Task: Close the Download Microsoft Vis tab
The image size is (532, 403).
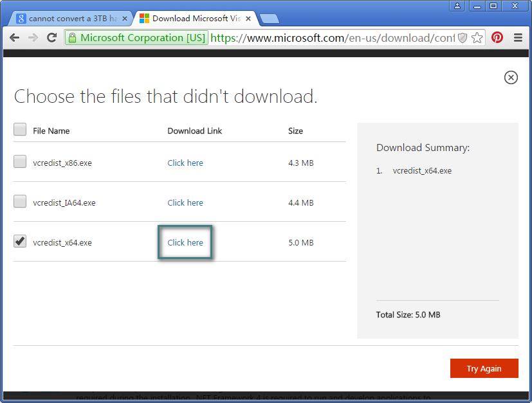Action: tap(248, 19)
